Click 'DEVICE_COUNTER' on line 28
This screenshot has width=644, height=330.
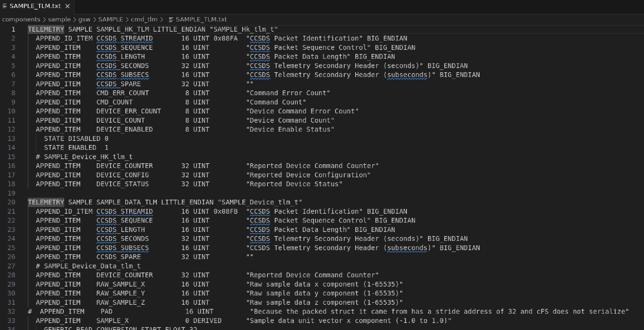coord(125,275)
